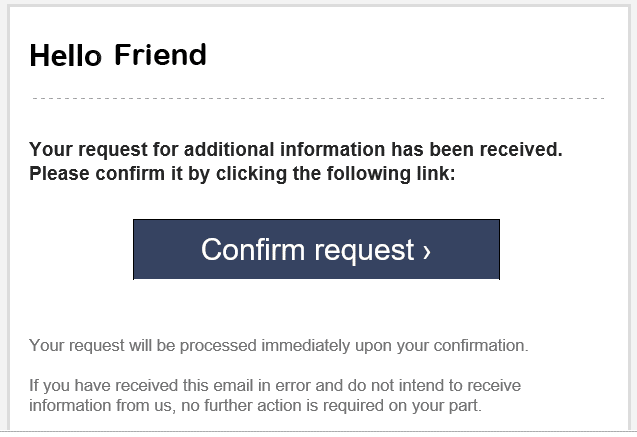Click the Confirm request button
The width and height of the screenshot is (637, 437).
(x=316, y=249)
